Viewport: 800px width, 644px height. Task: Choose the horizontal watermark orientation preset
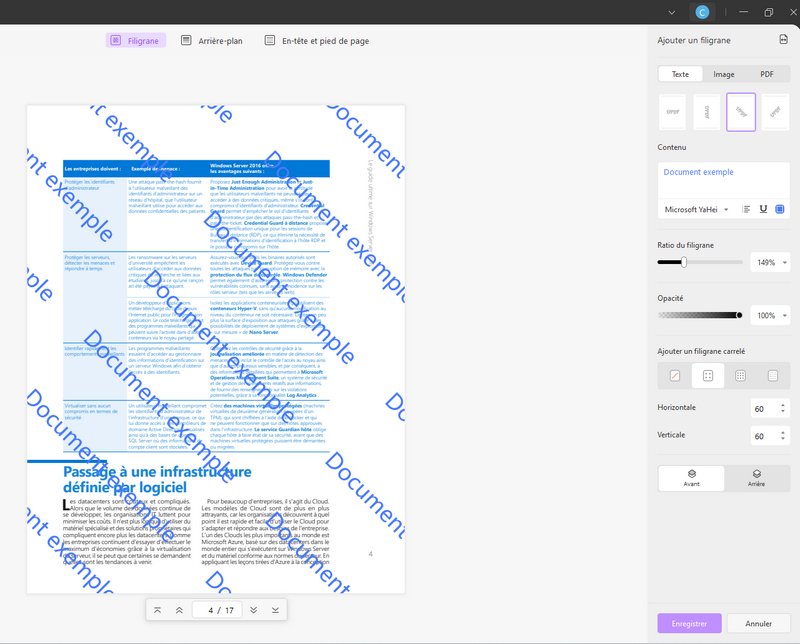[x=672, y=112]
